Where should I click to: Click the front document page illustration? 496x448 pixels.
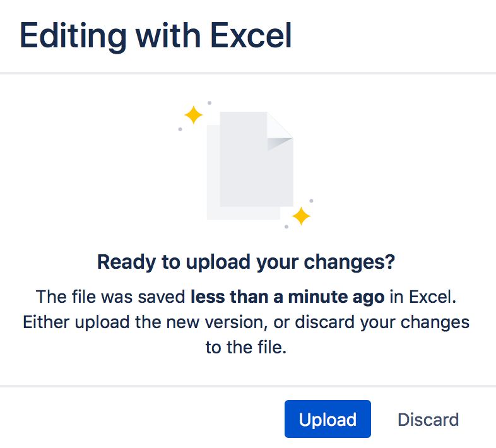pyautogui.click(x=256, y=159)
